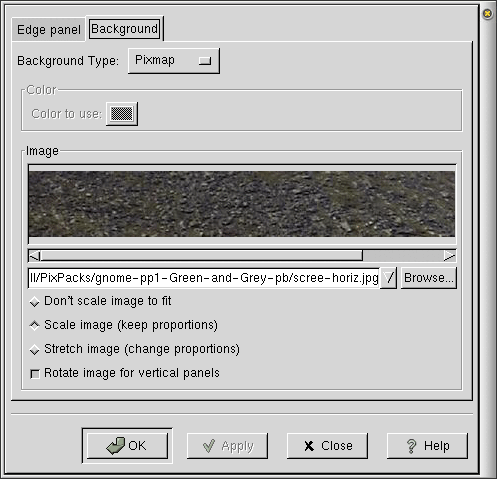Click the Browse... button
The image size is (497, 479).
point(429,278)
